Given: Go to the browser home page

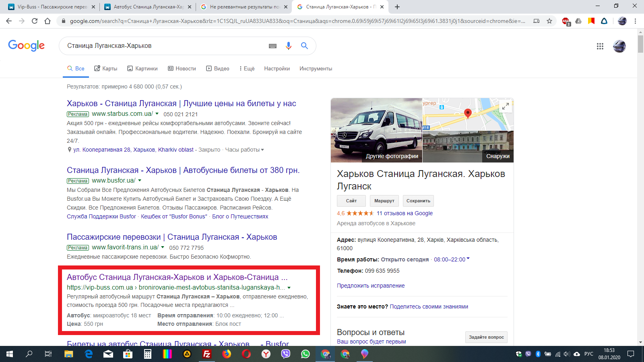Looking at the screenshot, I should coord(47,21).
